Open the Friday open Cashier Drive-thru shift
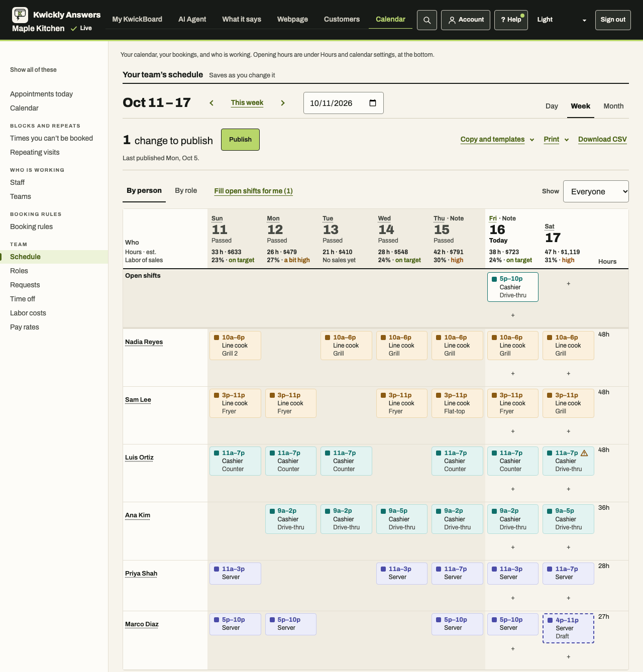This screenshot has height=672, width=643. 513,287
